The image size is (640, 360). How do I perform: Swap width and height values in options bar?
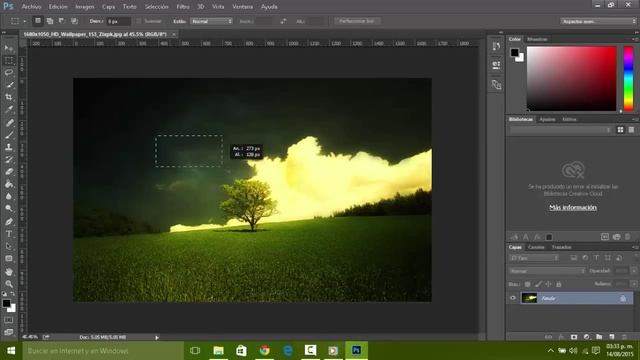coord(283,21)
